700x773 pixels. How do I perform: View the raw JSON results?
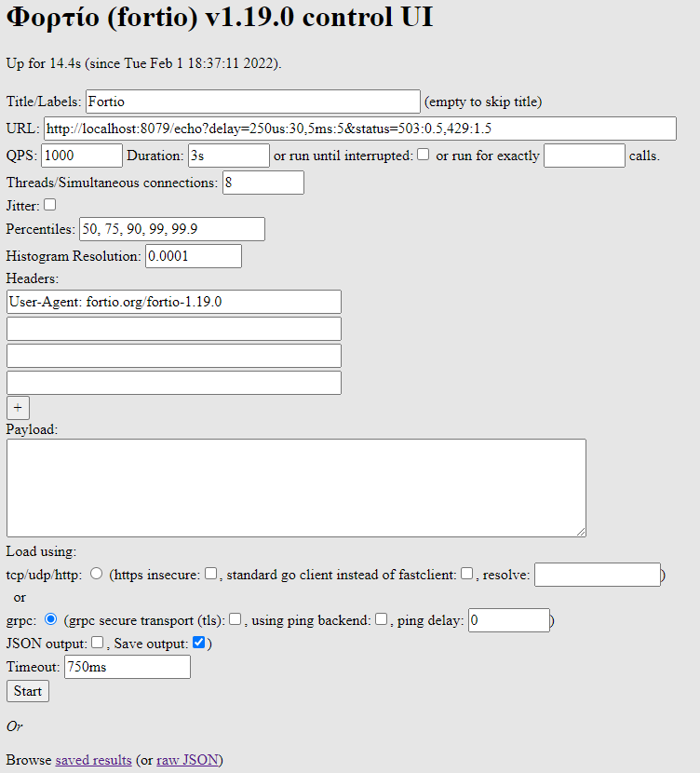click(188, 760)
